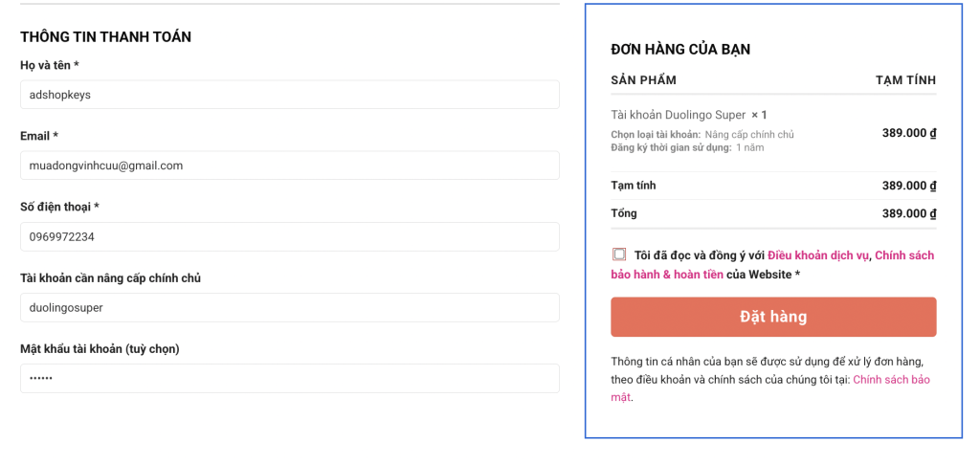
Task: Select the Số điện thoại input field
Action: point(289,236)
